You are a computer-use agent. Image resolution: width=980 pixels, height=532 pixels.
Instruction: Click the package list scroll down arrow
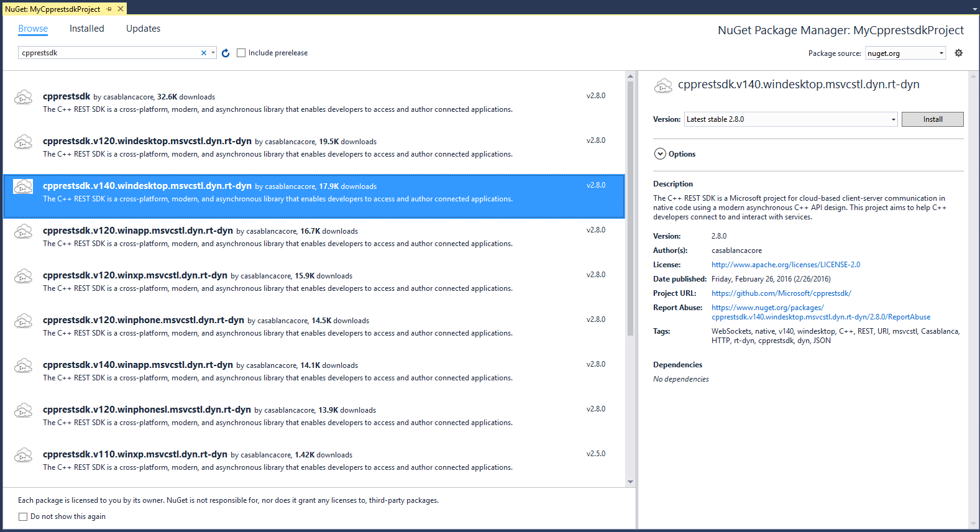click(x=630, y=482)
